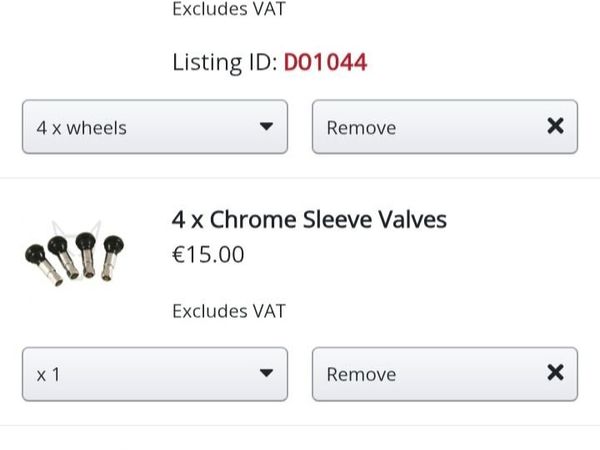This screenshot has height=450, width=600.
Task: Click the 'x 1' text in quantity selector
Action: [x=48, y=375]
